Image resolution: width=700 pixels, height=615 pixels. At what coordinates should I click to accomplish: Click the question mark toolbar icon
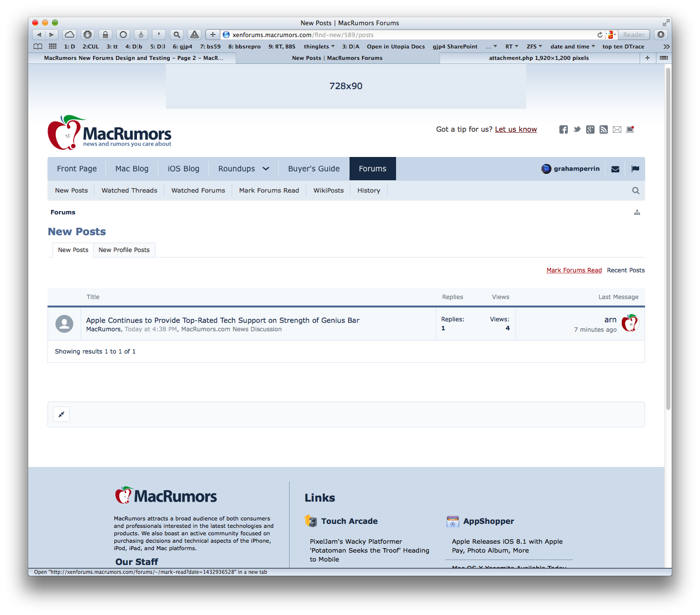click(x=159, y=35)
